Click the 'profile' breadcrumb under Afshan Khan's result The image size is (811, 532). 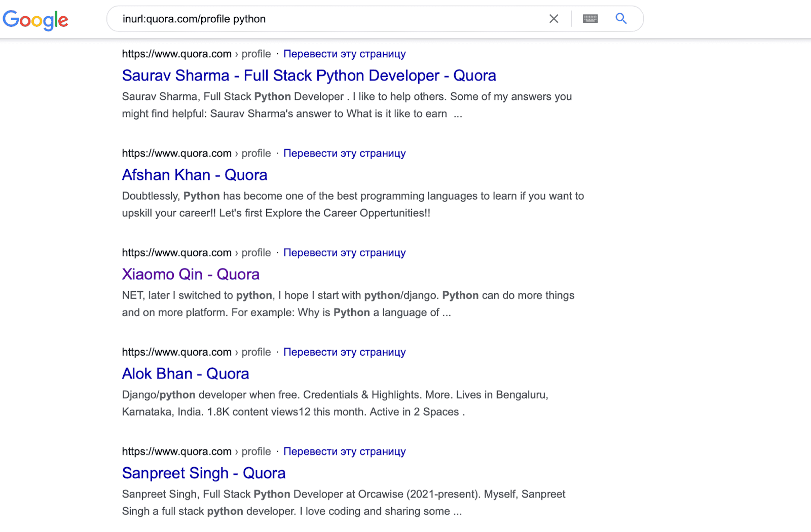(255, 153)
